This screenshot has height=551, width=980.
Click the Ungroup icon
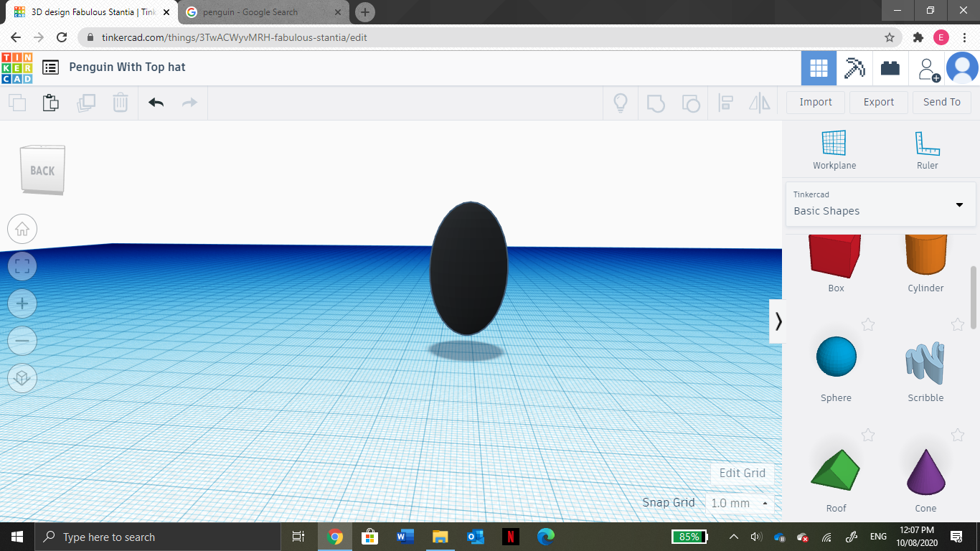click(690, 103)
